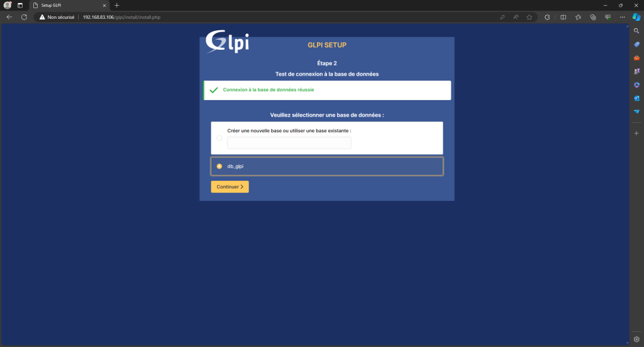Switch to the Setup GLPI tab
The height and width of the screenshot is (347, 644).
(66, 5)
